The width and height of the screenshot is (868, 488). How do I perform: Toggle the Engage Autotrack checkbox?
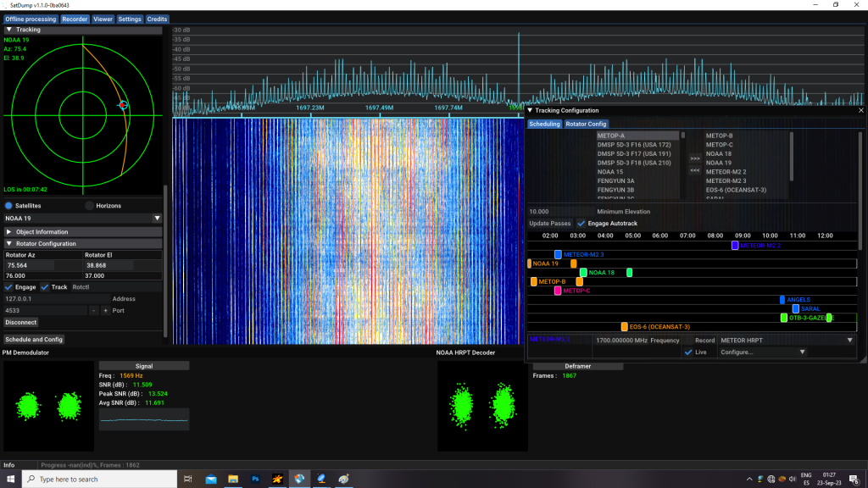click(x=581, y=223)
